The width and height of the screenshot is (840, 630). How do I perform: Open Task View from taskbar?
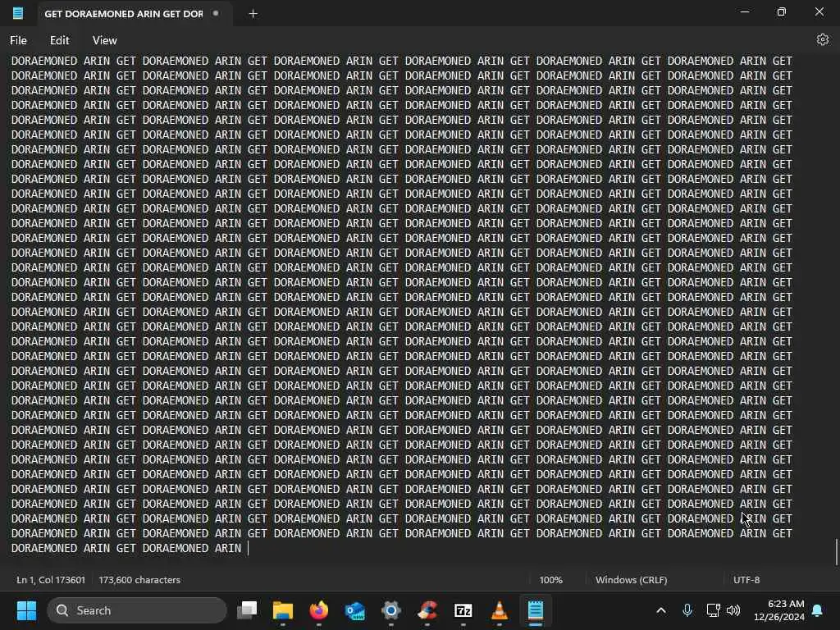(x=247, y=610)
